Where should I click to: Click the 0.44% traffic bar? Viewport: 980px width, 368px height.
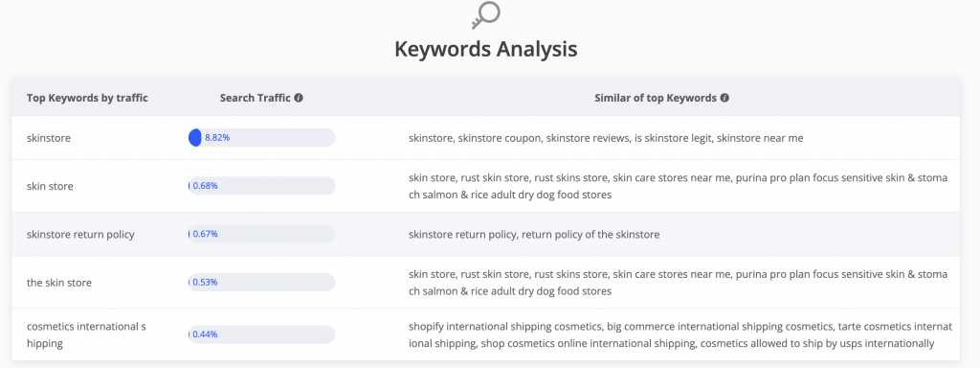pos(262,334)
